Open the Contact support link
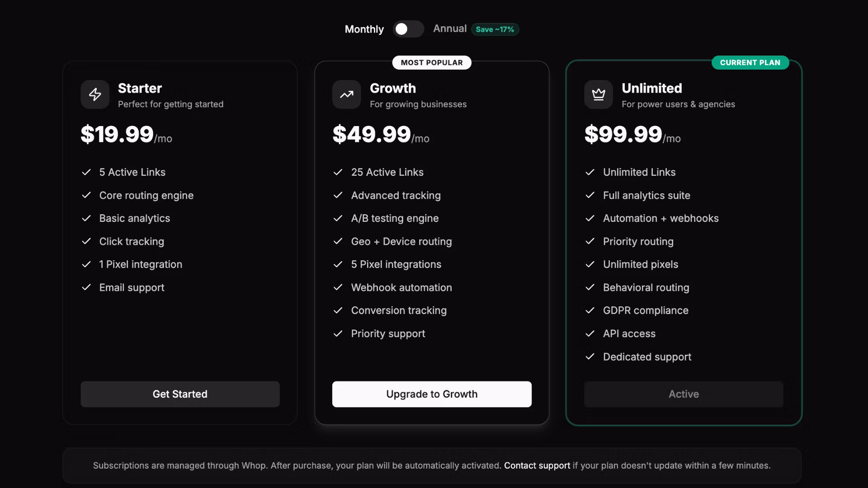868x488 pixels. pos(537,465)
